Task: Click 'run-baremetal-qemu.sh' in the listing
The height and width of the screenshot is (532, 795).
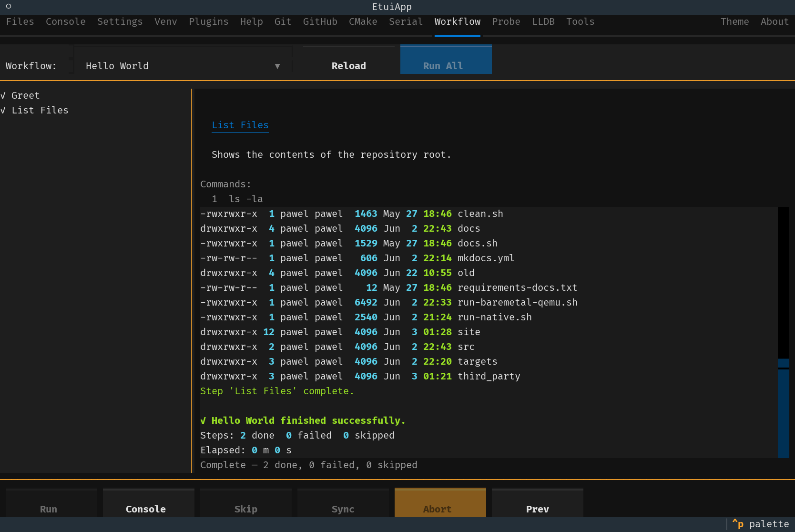Action: coord(518,302)
